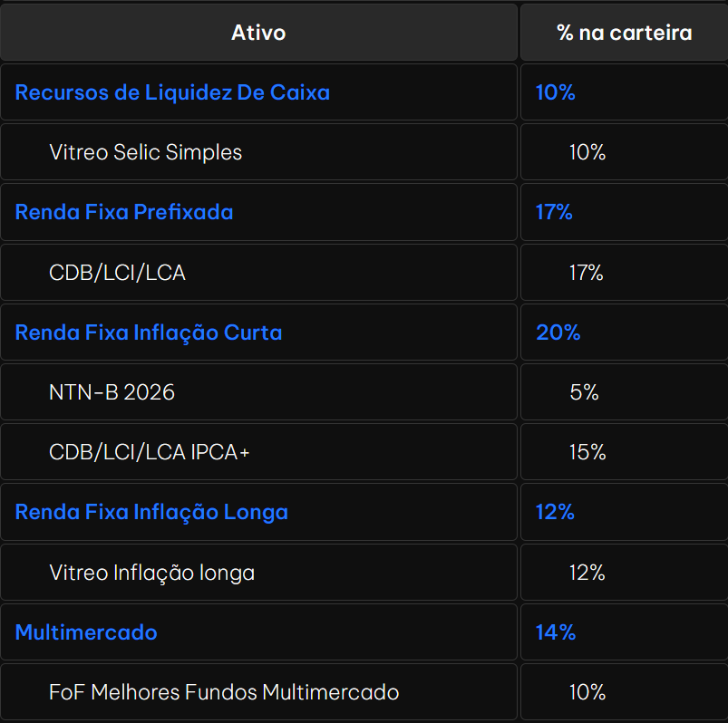This screenshot has width=728, height=723.
Task: Click the blue 10% Liquidez allocation cell
Action: click(624, 92)
